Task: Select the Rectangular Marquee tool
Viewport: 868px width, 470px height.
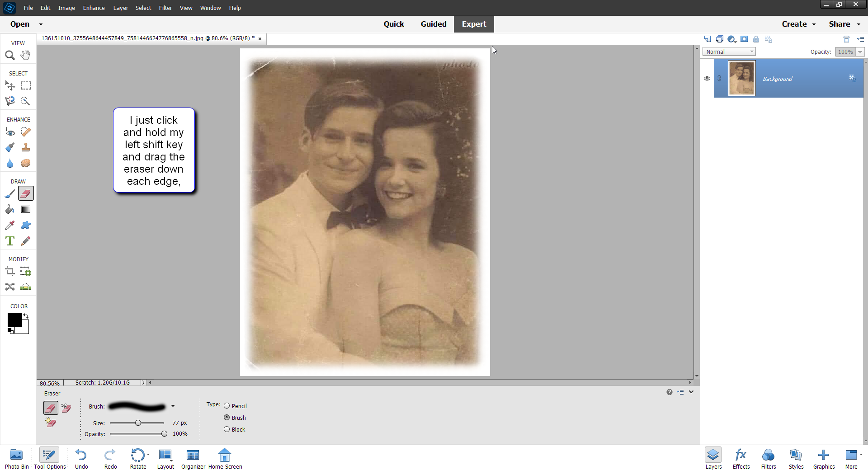Action: (x=26, y=85)
